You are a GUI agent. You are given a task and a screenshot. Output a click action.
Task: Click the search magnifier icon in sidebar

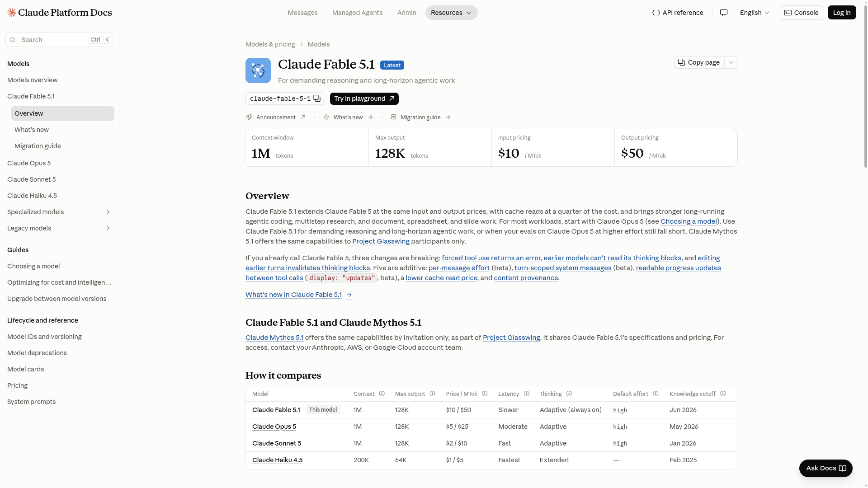(13, 40)
